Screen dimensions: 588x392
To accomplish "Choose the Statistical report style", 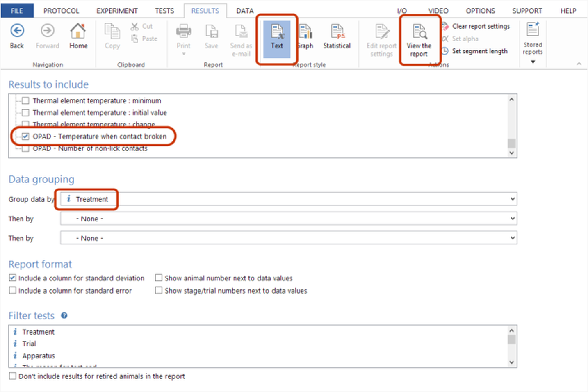I will coord(337,37).
